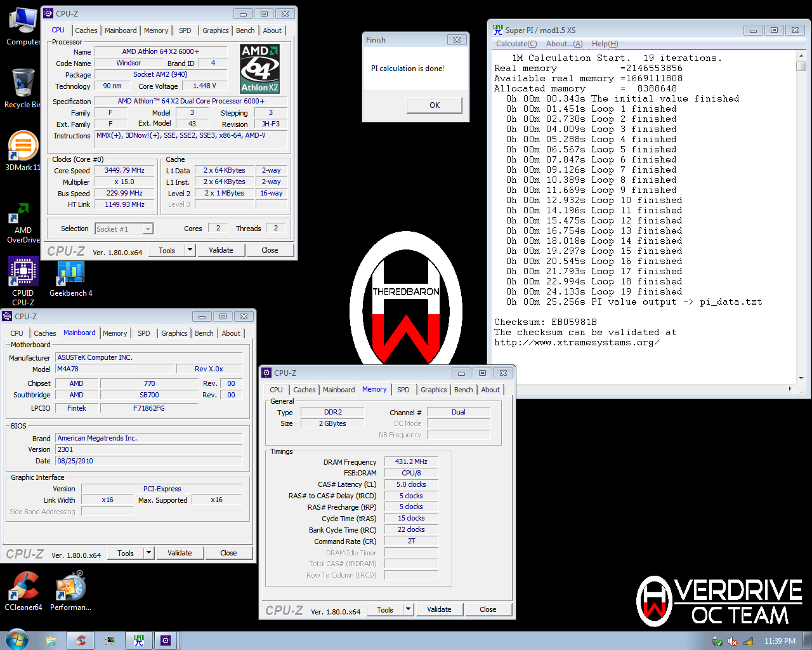Image resolution: width=812 pixels, height=650 pixels.
Task: Open the Calculate menu in Super PI
Action: tap(516, 44)
